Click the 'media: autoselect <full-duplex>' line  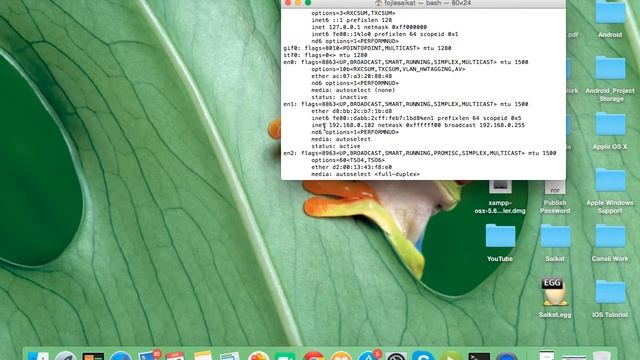coord(365,174)
